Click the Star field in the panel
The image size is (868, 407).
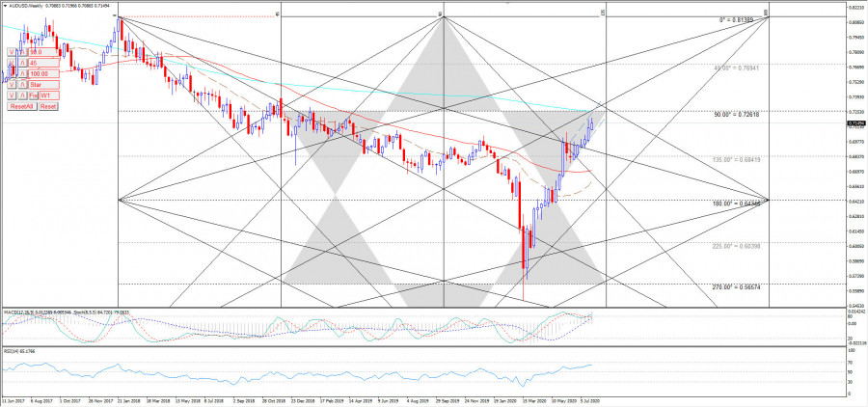tap(44, 85)
